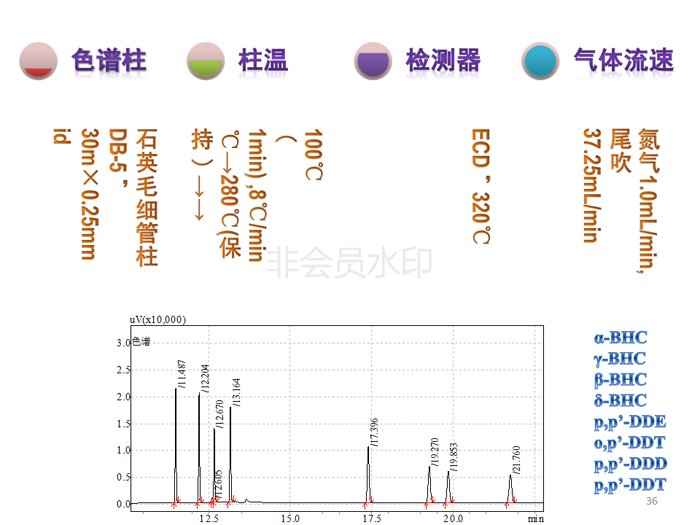Click the uV(x10,000) axis label
700x525 pixels.
tap(158, 319)
